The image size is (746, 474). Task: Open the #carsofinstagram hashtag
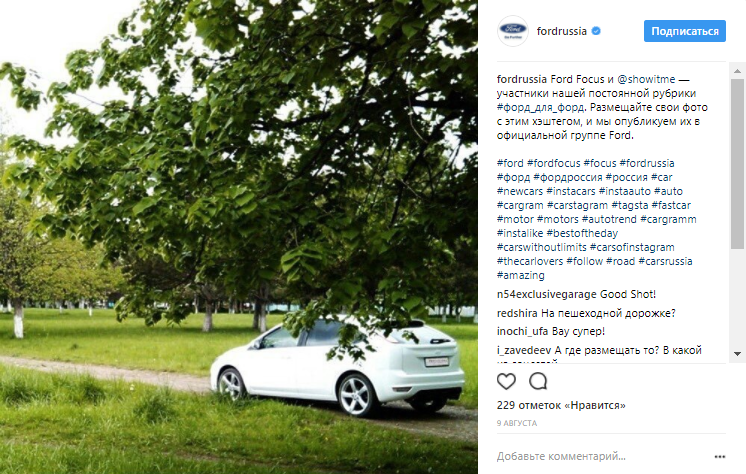[632, 247]
